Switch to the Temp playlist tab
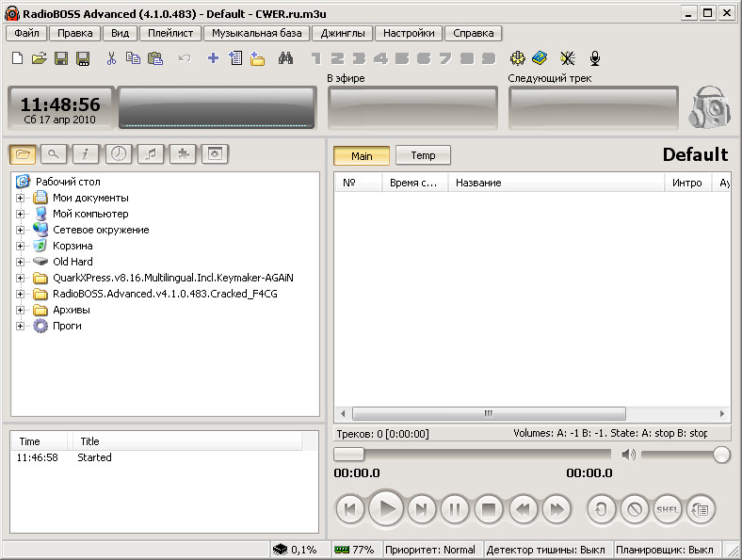 click(x=423, y=155)
